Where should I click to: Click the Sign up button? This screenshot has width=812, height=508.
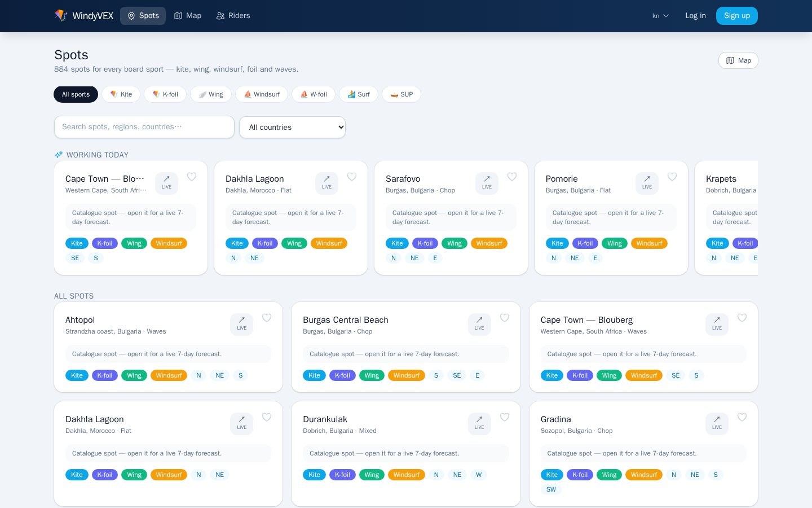coord(737,16)
